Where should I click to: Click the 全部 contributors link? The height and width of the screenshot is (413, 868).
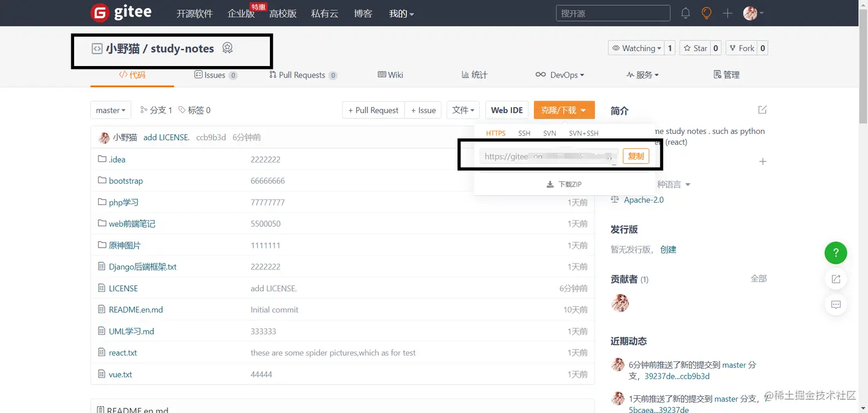(758, 279)
